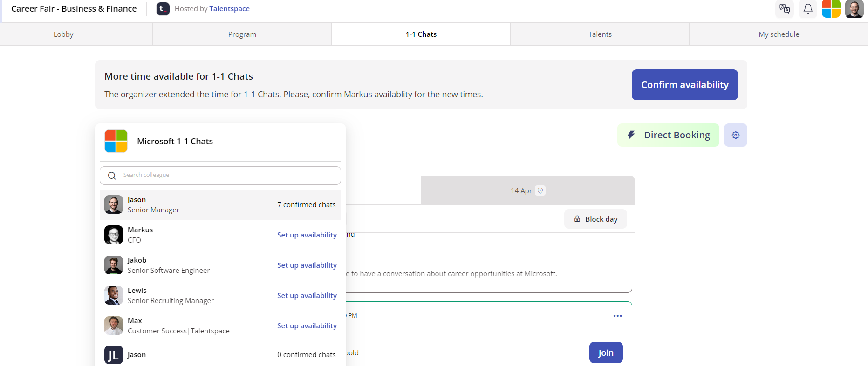Click Confirm availability button

click(x=685, y=85)
